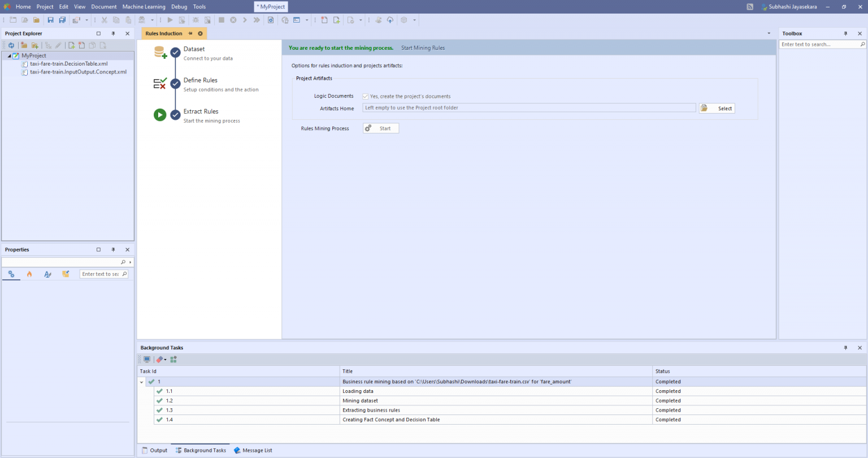
Task: Pin the Toolbox panel
Action: tap(845, 33)
